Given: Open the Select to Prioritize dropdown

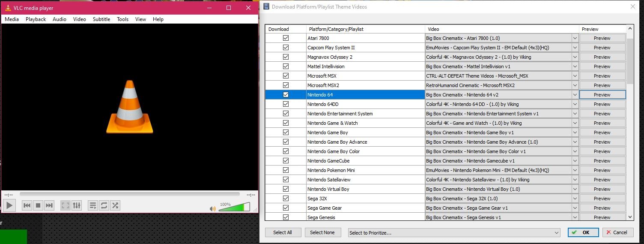Looking at the screenshot, I should (x=454, y=233).
